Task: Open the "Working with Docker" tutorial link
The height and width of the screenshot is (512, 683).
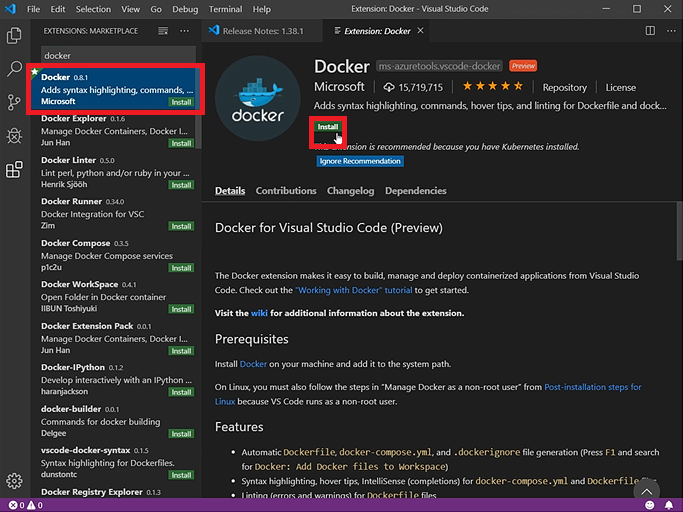Action: 354,290
